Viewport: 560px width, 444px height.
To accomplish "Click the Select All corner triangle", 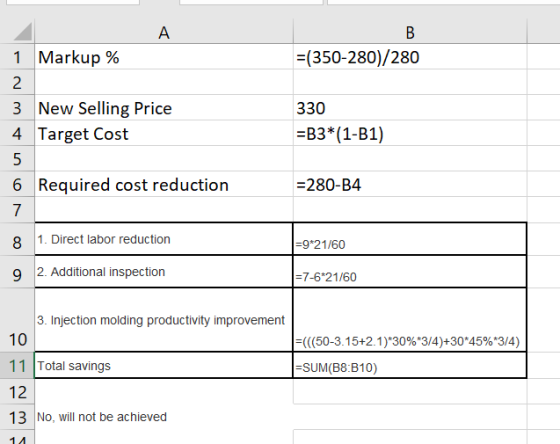I will click(23, 32).
